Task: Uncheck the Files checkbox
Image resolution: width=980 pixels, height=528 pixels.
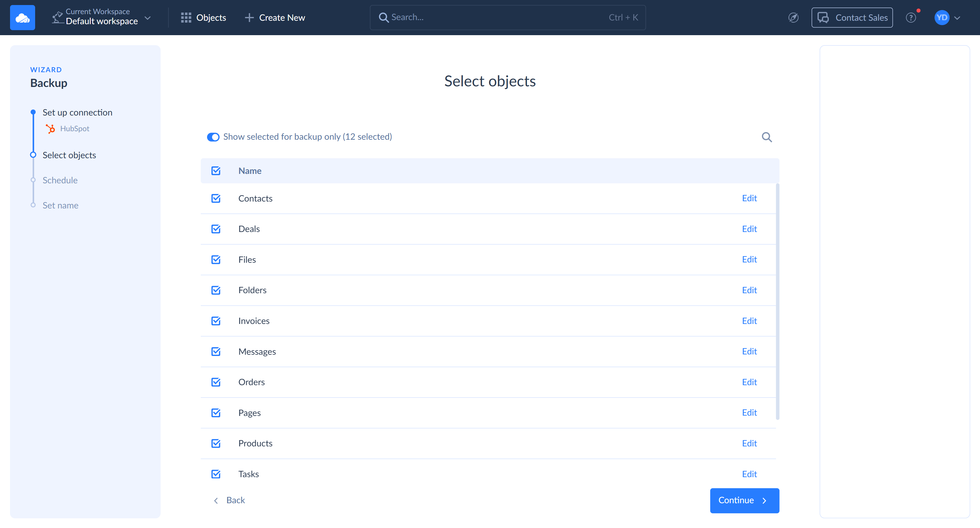Action: [216, 260]
